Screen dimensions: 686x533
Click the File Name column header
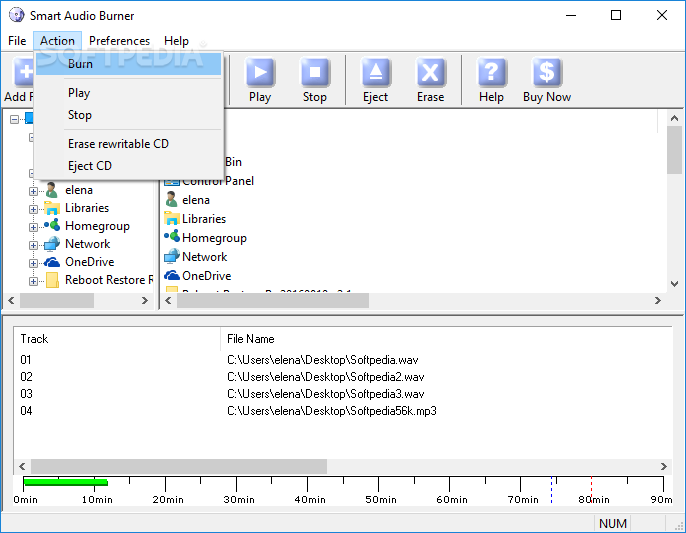446,339
